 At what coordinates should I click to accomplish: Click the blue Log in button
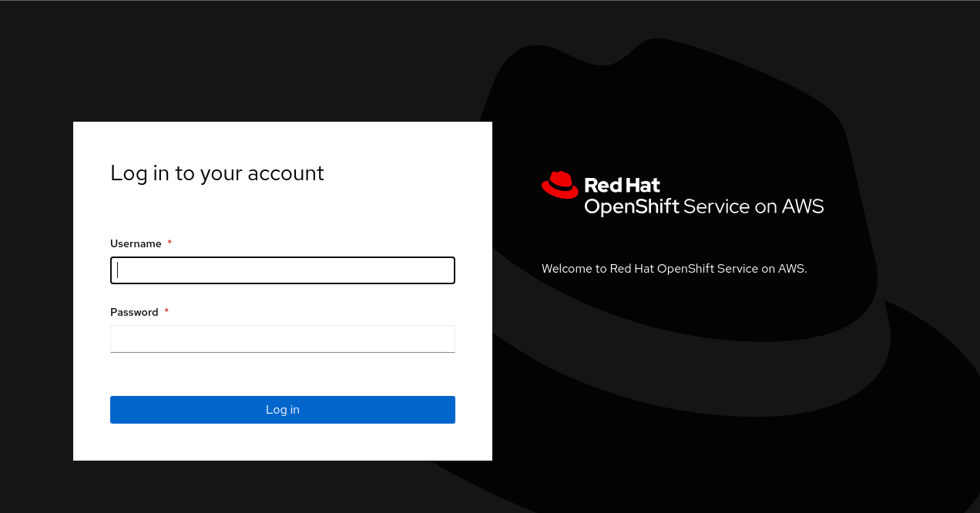click(282, 409)
